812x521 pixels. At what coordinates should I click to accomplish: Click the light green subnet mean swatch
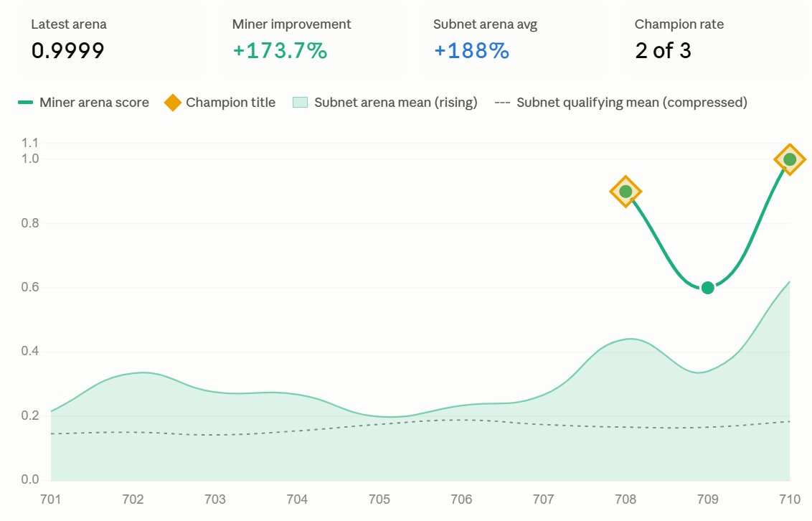click(x=300, y=103)
